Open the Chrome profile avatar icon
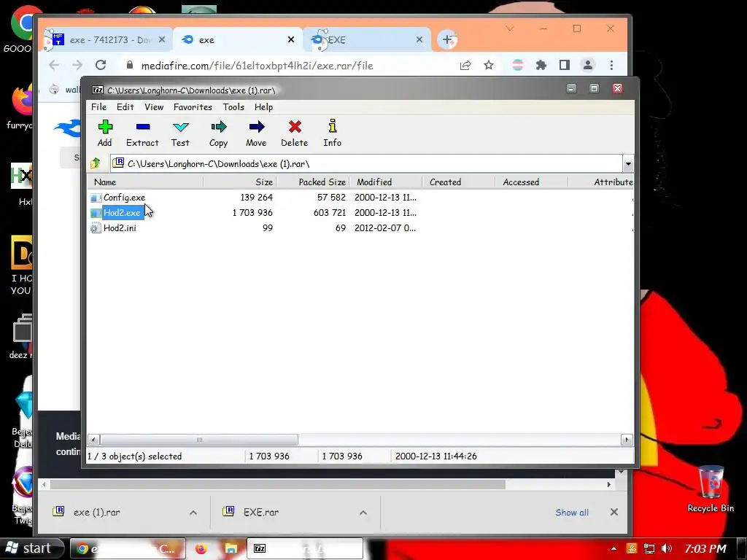The height and width of the screenshot is (560, 747). pos(588,65)
